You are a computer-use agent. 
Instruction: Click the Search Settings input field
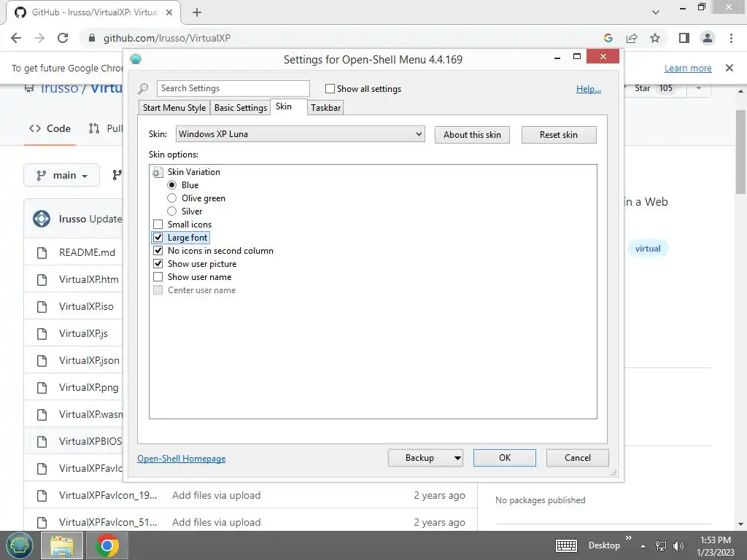[233, 88]
